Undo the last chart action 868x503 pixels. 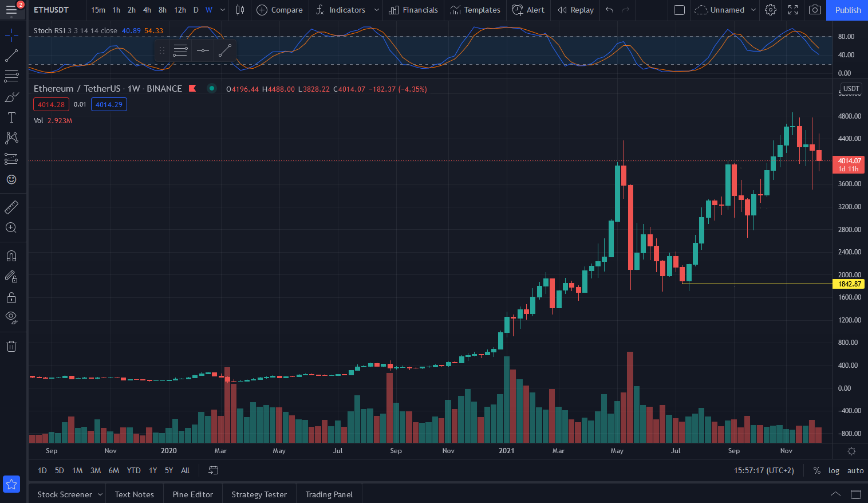(x=610, y=10)
